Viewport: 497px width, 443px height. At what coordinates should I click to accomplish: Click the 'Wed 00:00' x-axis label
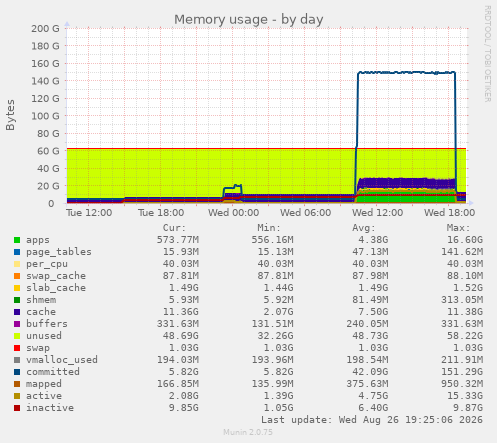[233, 213]
